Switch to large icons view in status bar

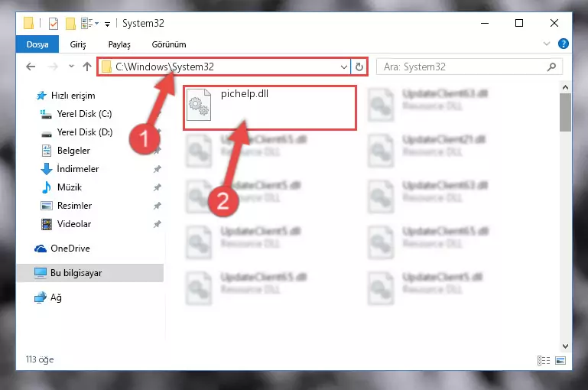point(560,360)
